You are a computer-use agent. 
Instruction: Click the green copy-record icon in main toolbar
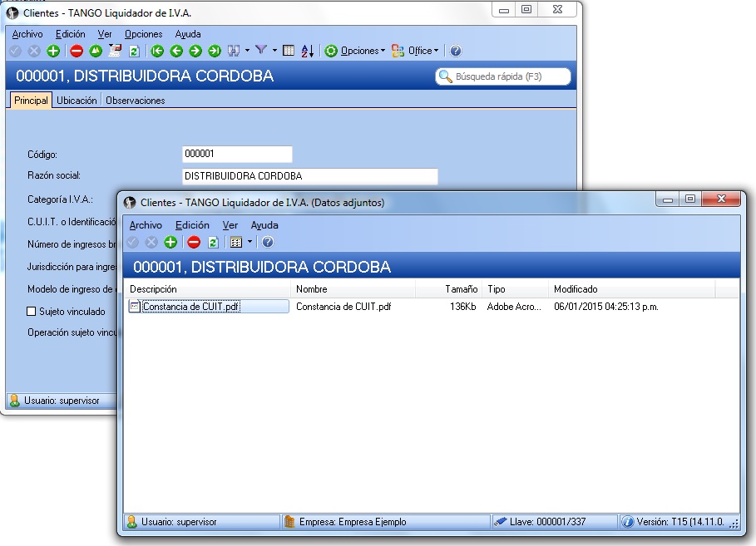96,51
